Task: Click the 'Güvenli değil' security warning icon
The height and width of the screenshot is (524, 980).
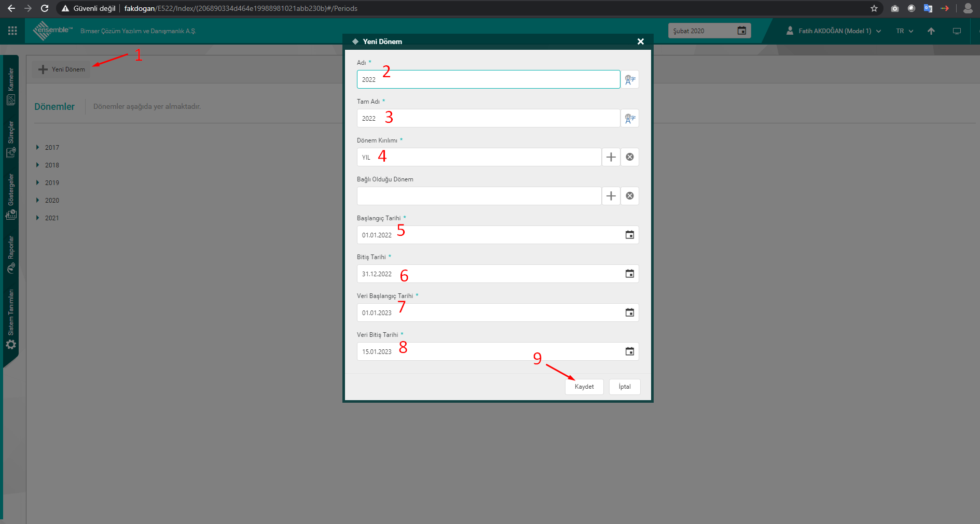Action: pos(65,8)
